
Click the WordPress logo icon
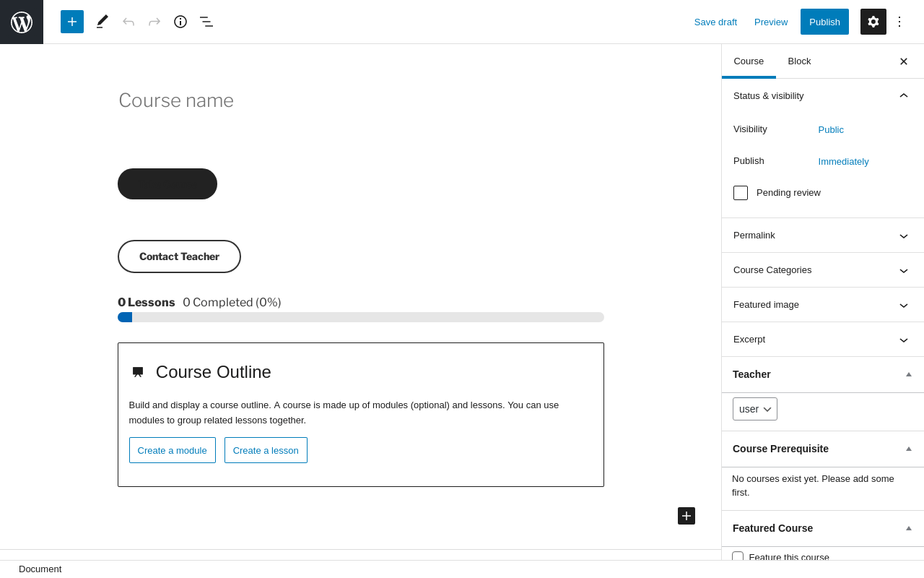tap(22, 22)
